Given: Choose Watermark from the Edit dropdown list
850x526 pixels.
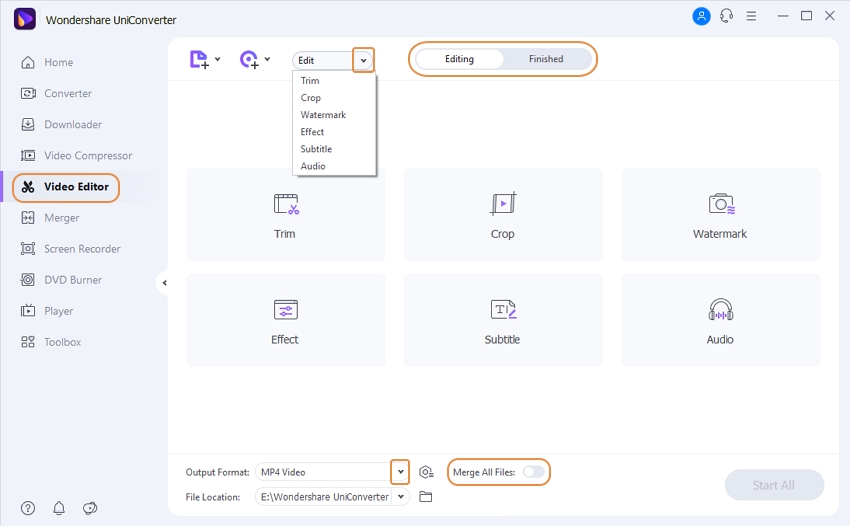Looking at the screenshot, I should pos(323,115).
